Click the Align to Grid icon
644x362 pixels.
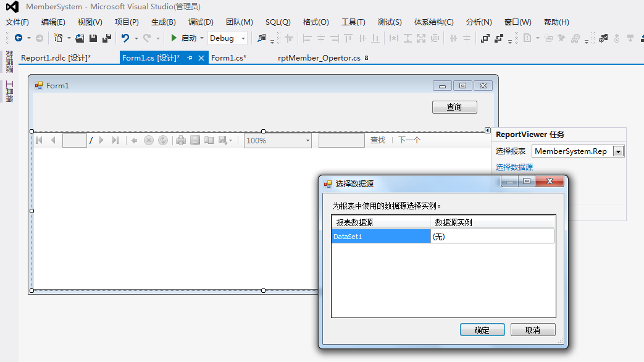[289, 38]
